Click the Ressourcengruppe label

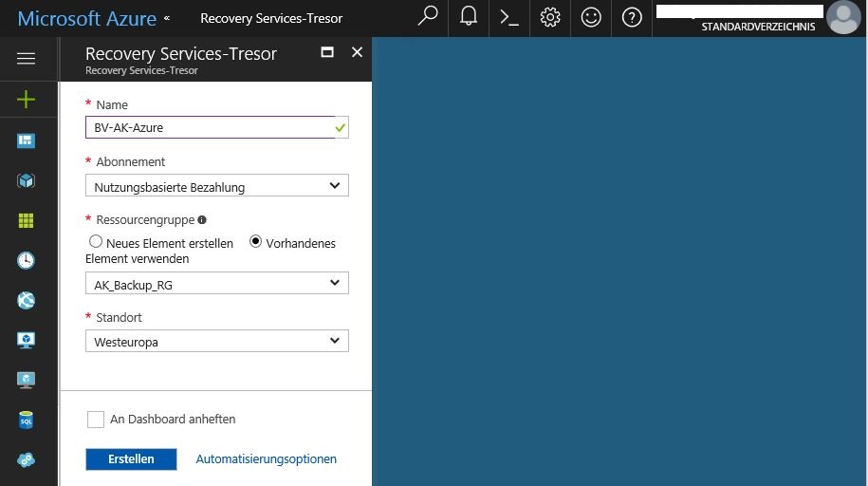pos(145,220)
